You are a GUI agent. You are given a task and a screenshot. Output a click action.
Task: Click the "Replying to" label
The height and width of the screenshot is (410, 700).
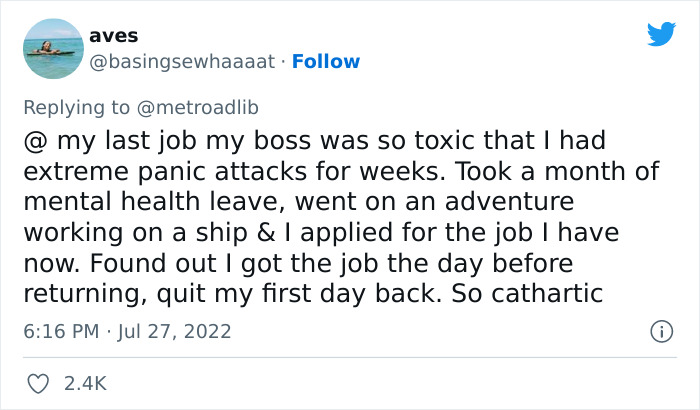click(75, 106)
